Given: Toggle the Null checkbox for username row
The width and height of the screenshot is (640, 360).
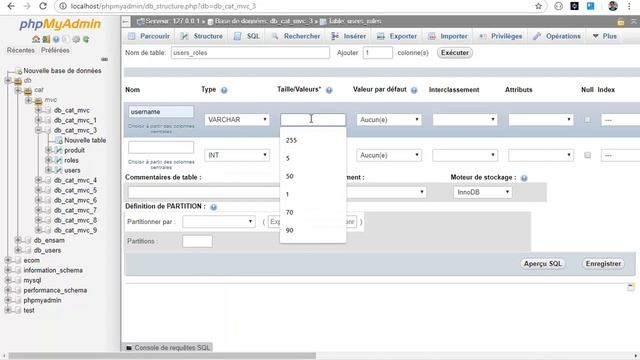Looking at the screenshot, I should 587,120.
